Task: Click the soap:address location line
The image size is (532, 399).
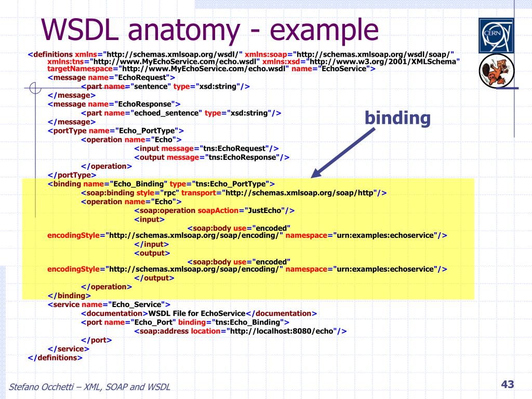Action: tap(240, 331)
